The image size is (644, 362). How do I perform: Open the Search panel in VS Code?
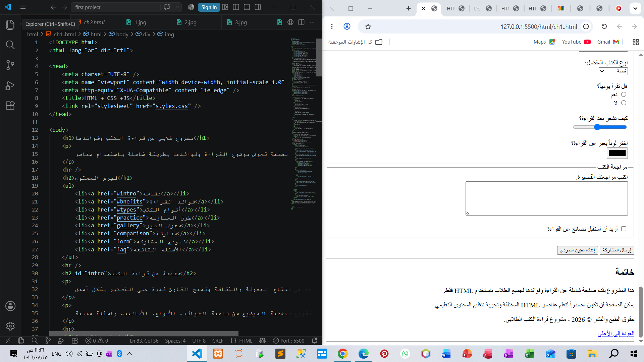coord(10,45)
